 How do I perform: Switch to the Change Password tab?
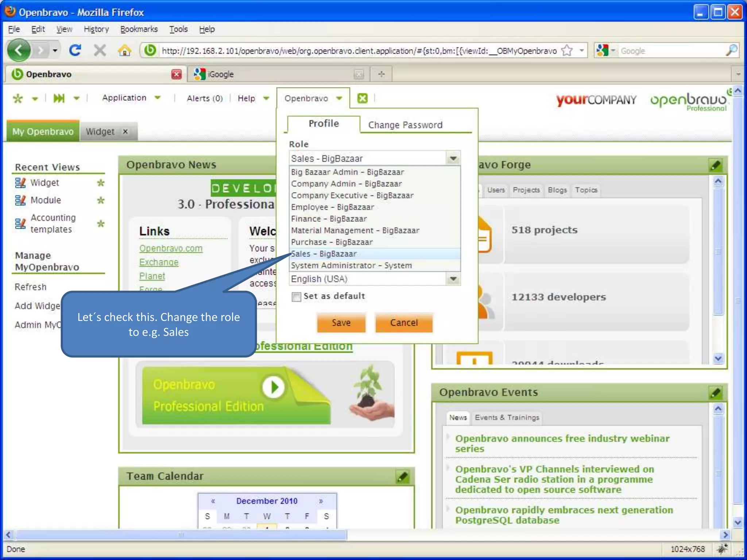coord(405,125)
